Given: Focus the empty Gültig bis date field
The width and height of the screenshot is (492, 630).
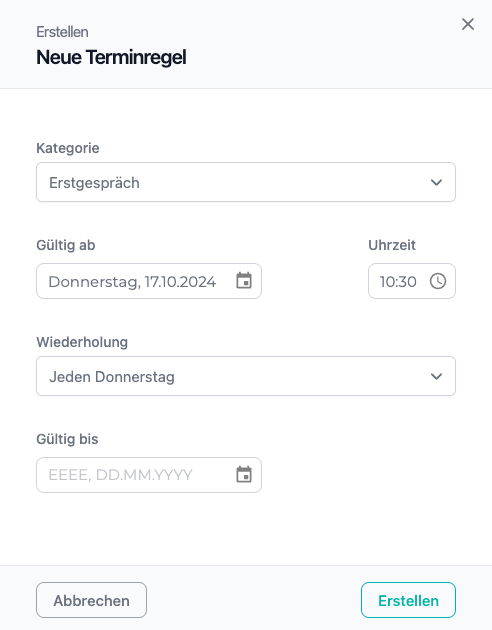Looking at the screenshot, I should [x=149, y=475].
